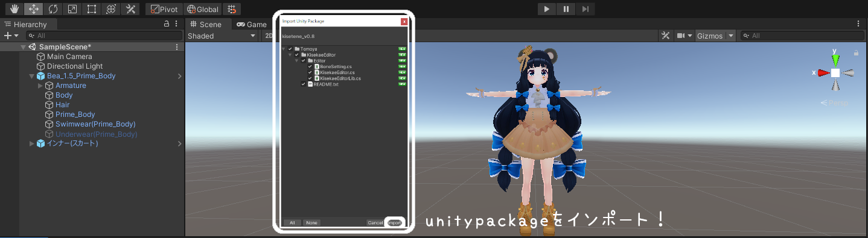
Task: Open the custom editor tools icon
Action: coord(130,9)
